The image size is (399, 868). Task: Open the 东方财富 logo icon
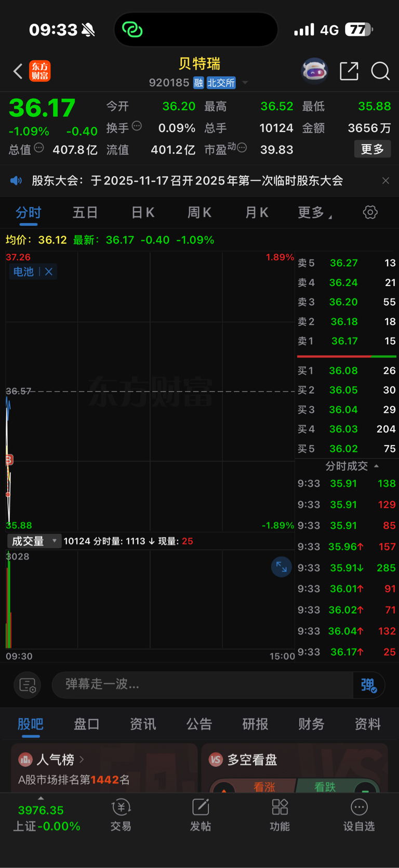[40, 71]
